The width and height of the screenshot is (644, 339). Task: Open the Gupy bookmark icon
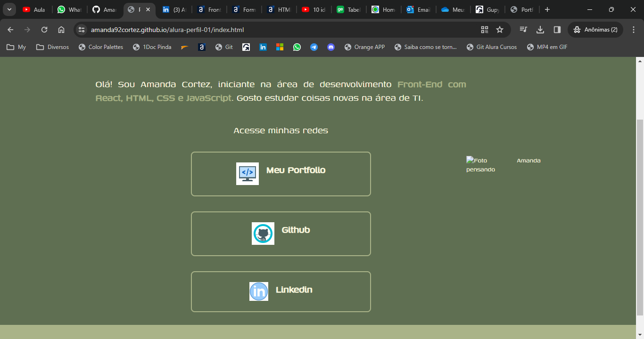coord(246,47)
